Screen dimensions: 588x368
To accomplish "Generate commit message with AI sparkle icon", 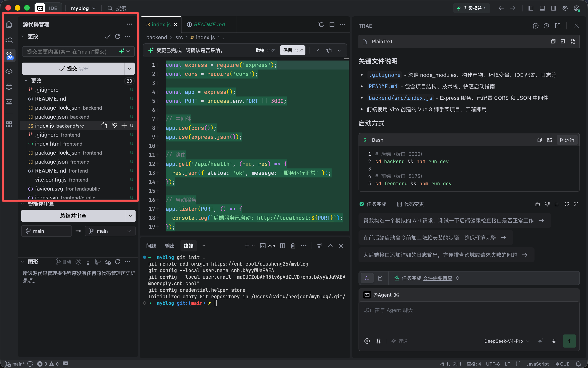I will click(x=121, y=51).
